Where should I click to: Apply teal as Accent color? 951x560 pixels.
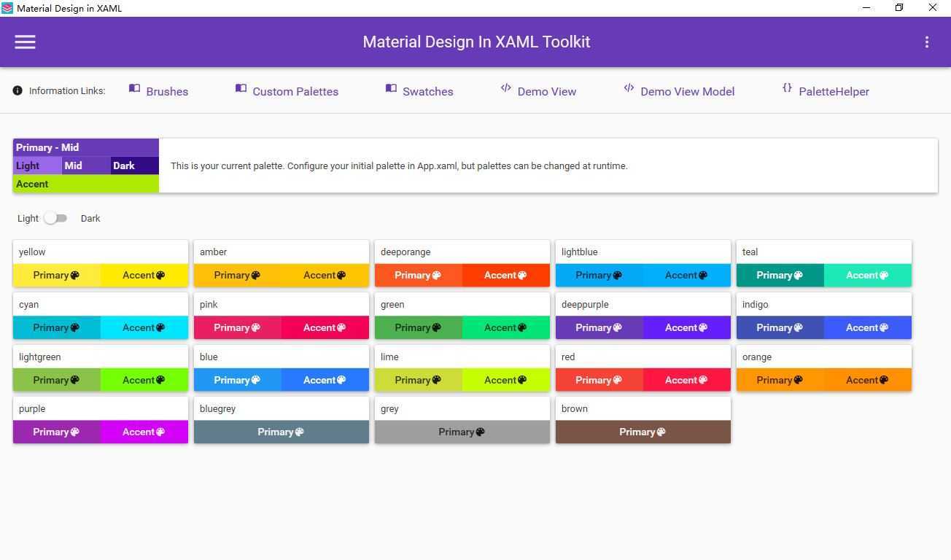868,275
